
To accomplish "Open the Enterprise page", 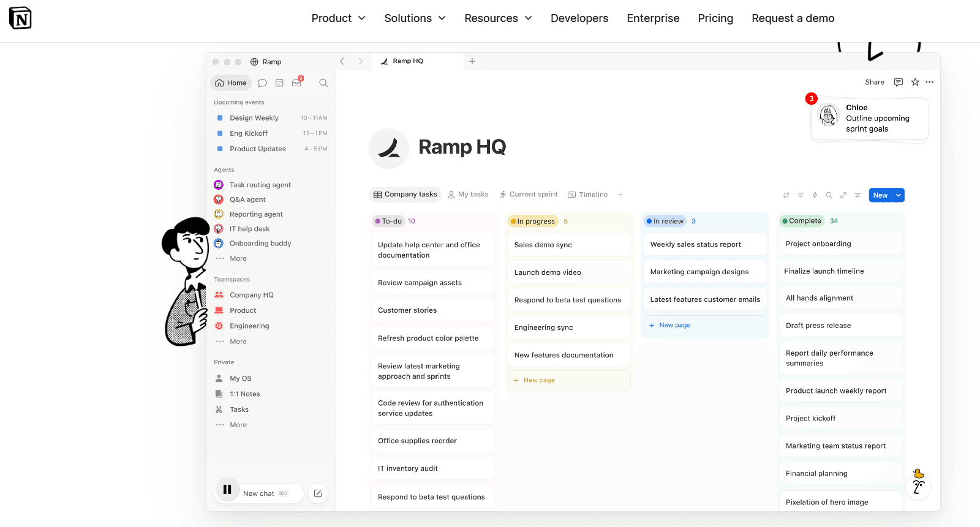I will point(653,18).
